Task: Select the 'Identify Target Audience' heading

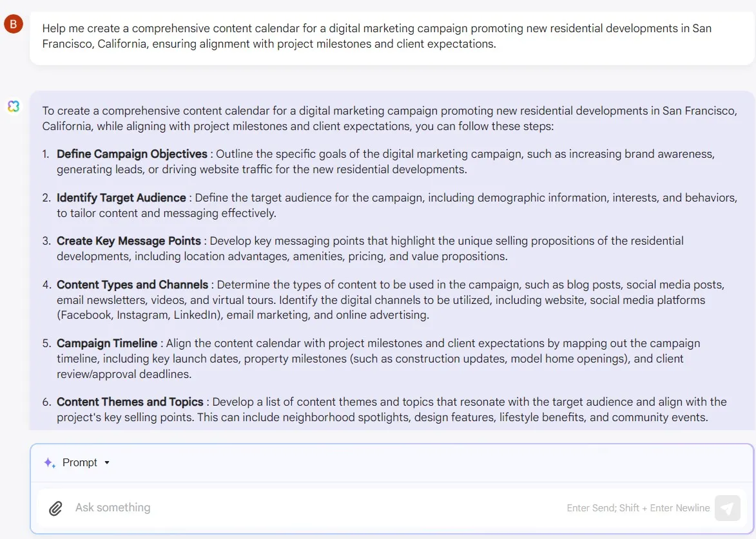Action: click(121, 198)
